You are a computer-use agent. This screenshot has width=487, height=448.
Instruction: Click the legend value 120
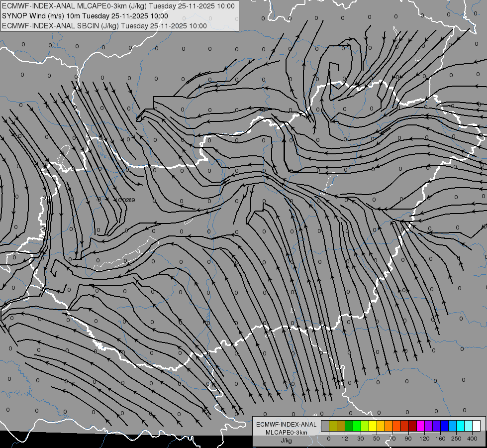[424, 439]
